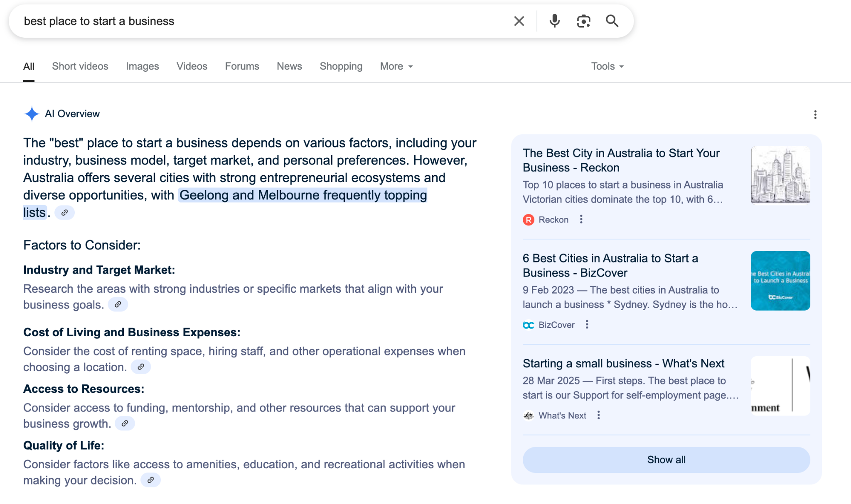This screenshot has height=504, width=851.
Task: Submit search with the magnifying glass icon
Action: [x=612, y=21]
